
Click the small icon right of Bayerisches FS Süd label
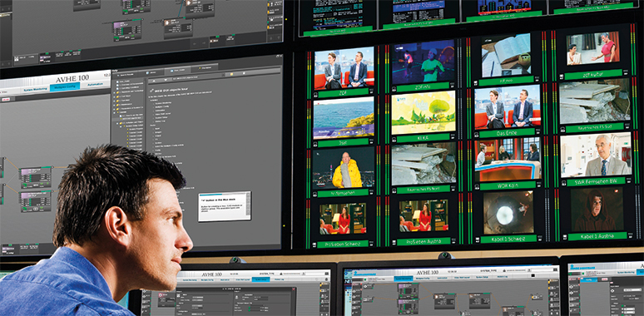tap(627, 126)
